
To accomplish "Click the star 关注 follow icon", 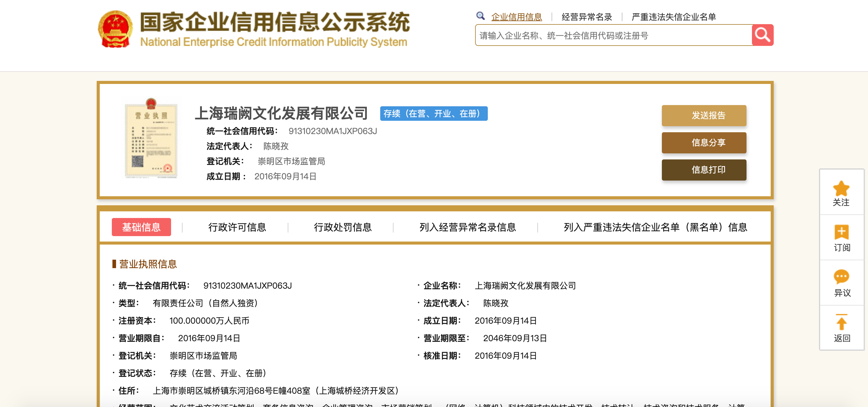I will 841,188.
